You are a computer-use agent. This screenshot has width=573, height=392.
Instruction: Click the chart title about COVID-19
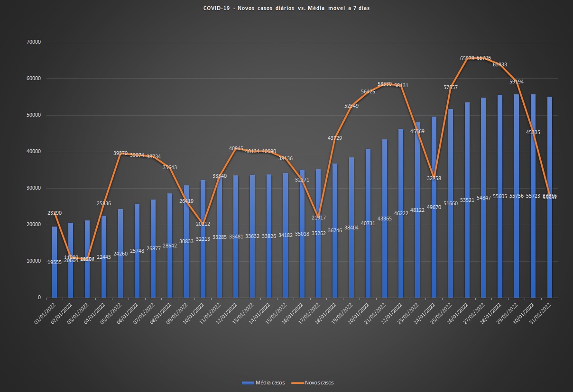[x=286, y=8]
